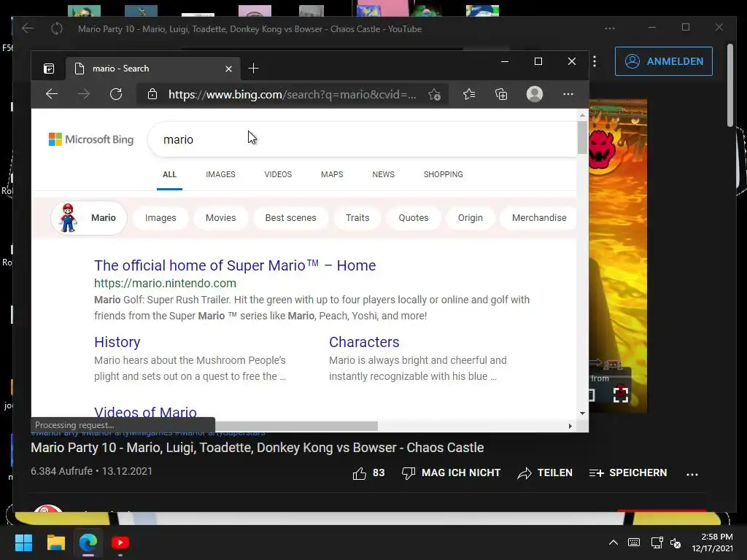Select the Quotes chip
Image resolution: width=747 pixels, height=560 pixels.
click(414, 217)
